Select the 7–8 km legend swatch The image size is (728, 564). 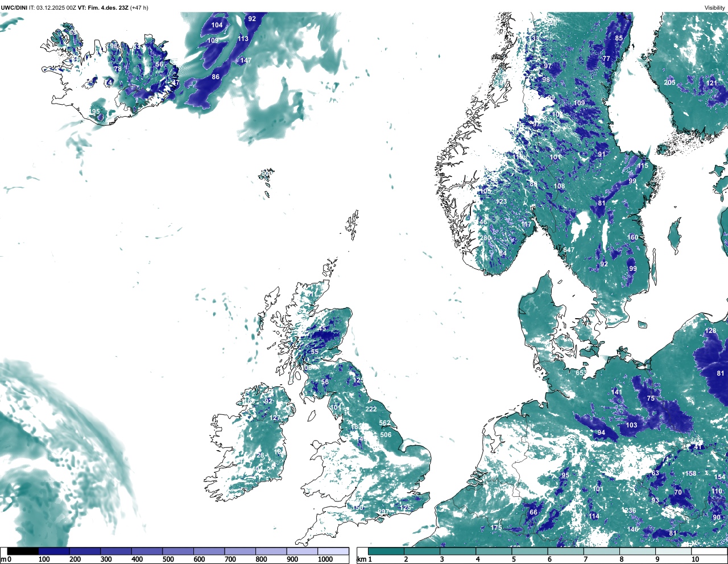pyautogui.click(x=601, y=551)
